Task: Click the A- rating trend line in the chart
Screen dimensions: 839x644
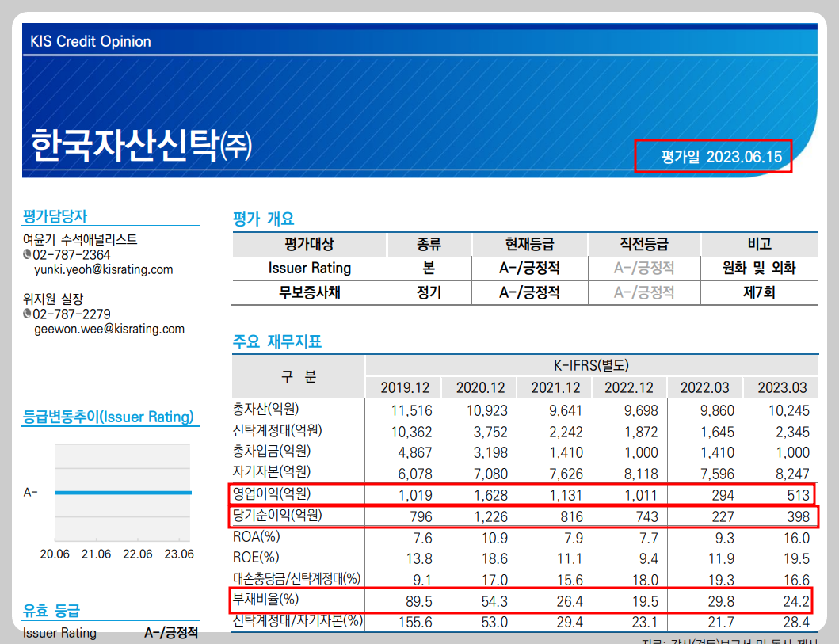Action: (123, 493)
